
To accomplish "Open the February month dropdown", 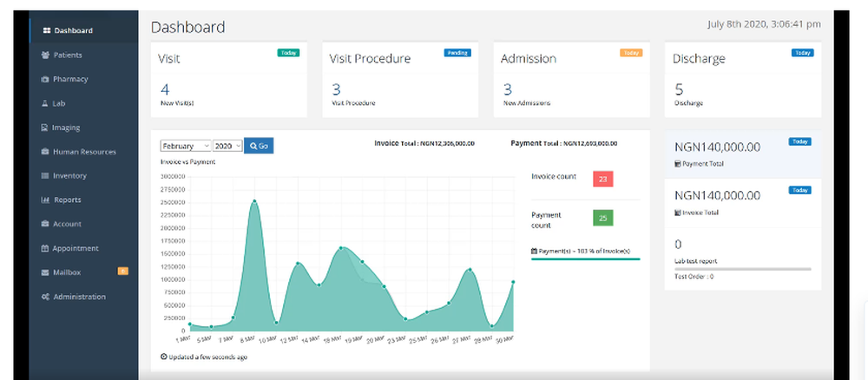I will click(186, 146).
